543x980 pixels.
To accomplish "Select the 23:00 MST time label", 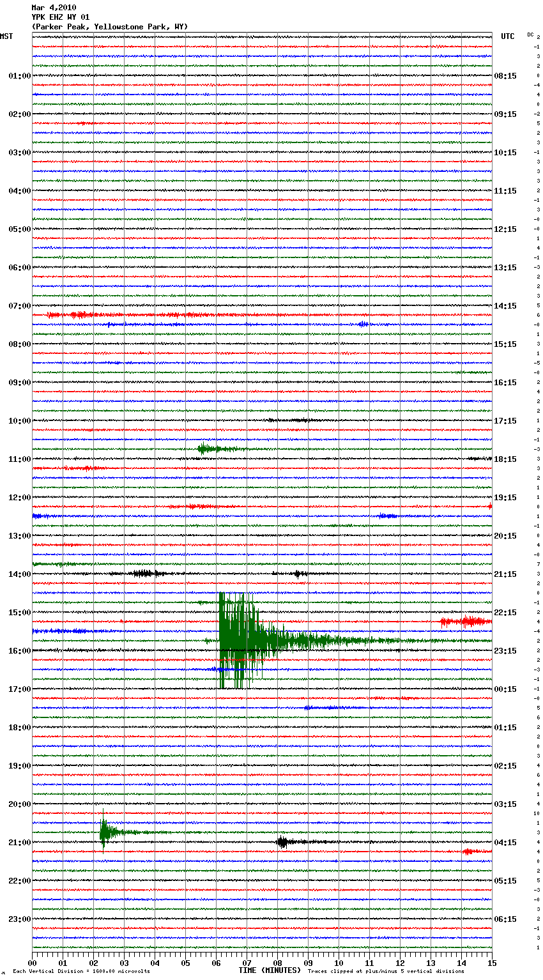I will [x=20, y=919].
